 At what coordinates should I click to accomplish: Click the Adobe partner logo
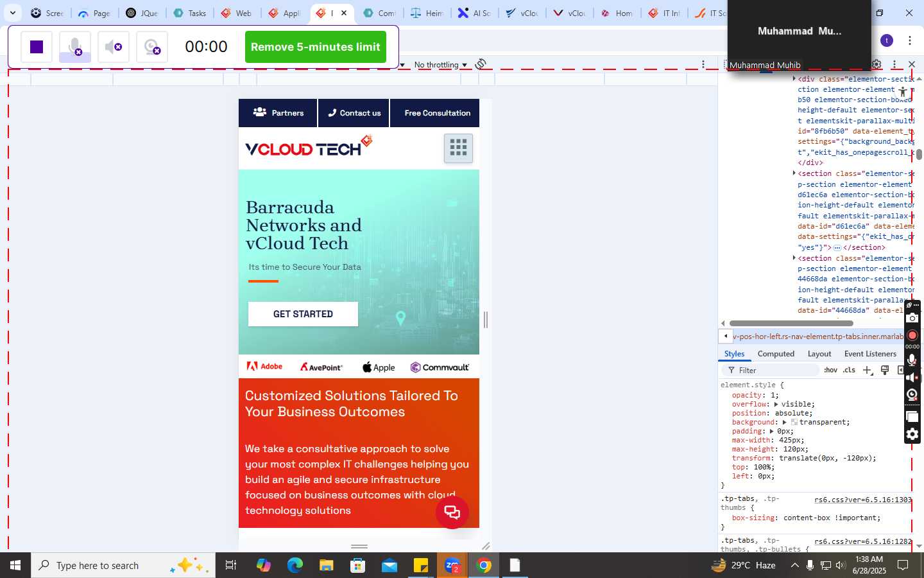coord(264,367)
